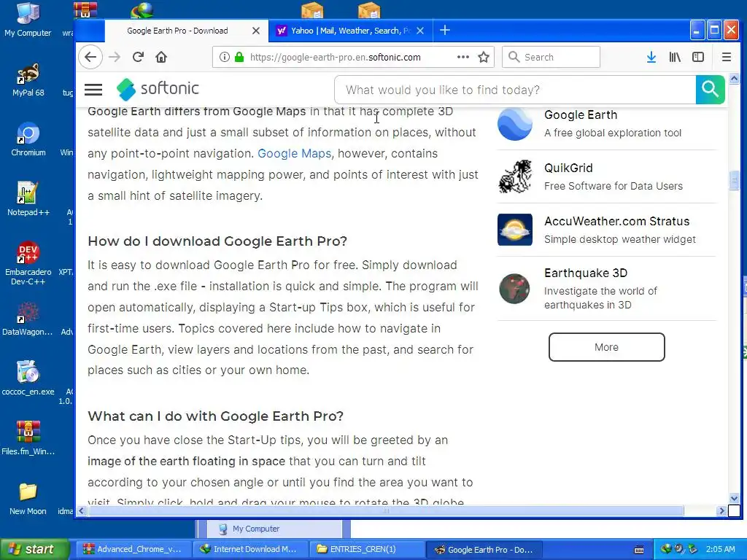Click the More button under related apps
The width and height of the screenshot is (747, 560).
[x=606, y=347]
